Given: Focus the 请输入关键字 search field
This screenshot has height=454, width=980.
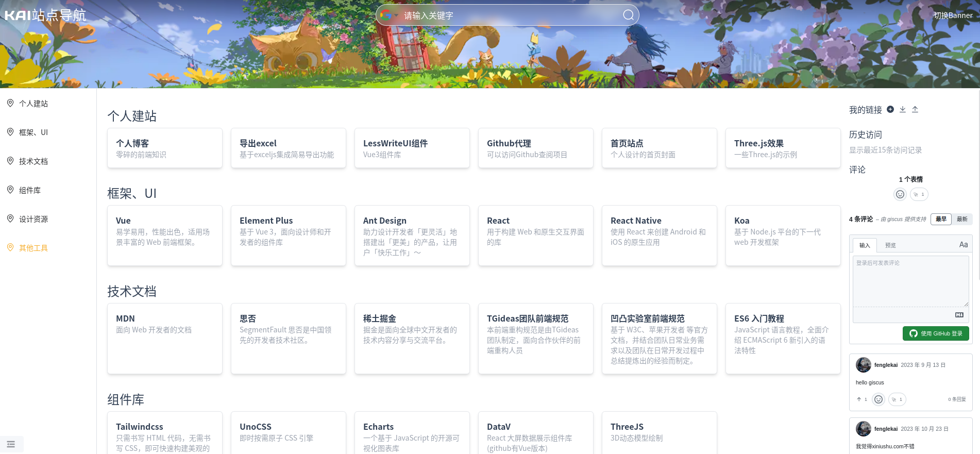Looking at the screenshot, I should pos(510,15).
